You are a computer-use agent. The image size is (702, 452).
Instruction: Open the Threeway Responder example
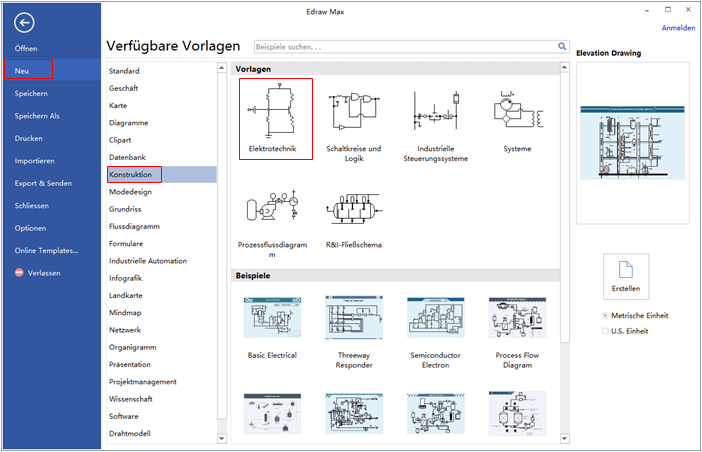tap(354, 317)
